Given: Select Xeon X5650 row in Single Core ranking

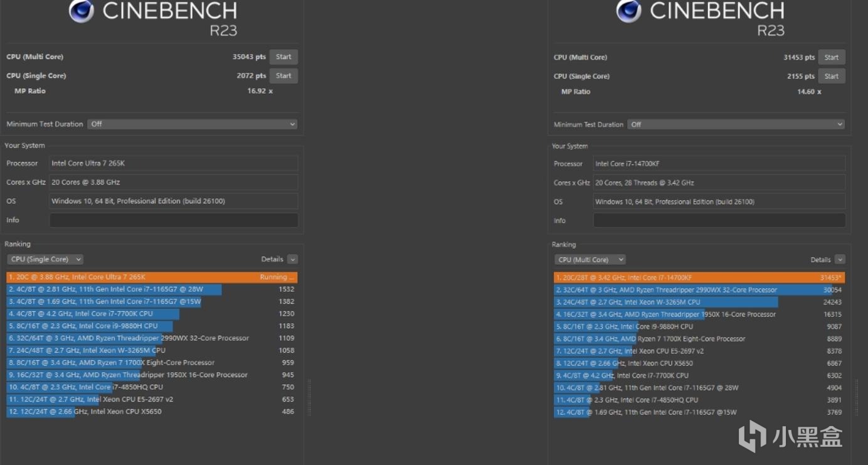Looking at the screenshot, I should tap(152, 412).
